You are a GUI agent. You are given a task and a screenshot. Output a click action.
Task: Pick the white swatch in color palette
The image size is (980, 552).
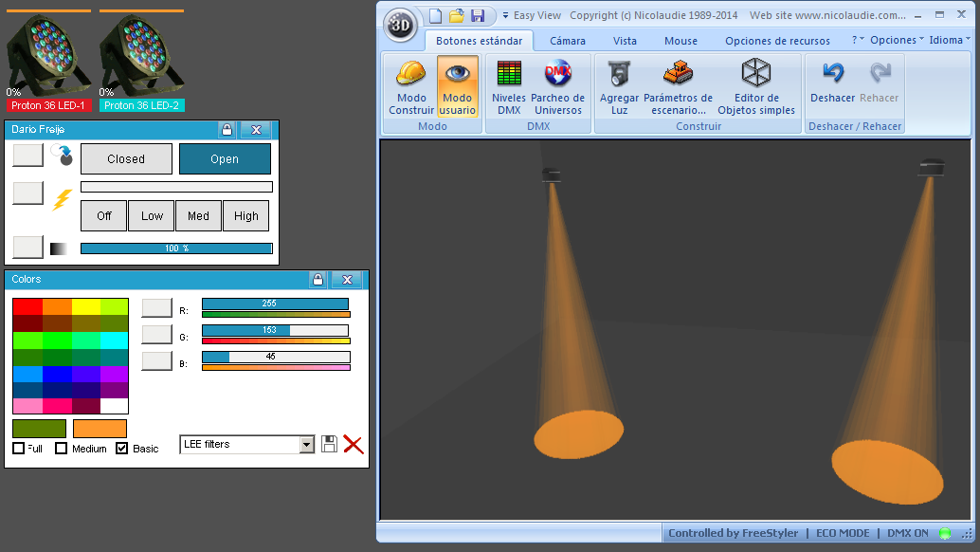115,406
